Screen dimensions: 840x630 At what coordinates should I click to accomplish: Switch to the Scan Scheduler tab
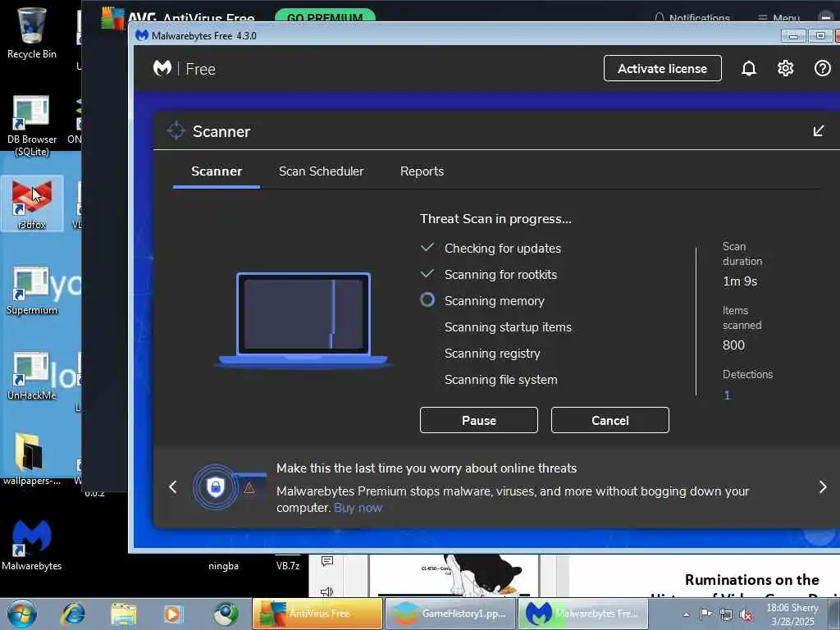321,171
